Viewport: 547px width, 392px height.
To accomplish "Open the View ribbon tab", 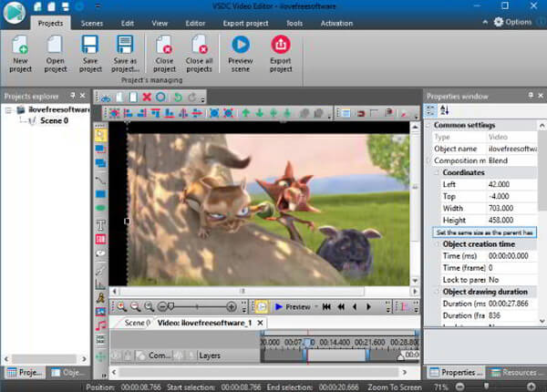I will pyautogui.click(x=160, y=24).
